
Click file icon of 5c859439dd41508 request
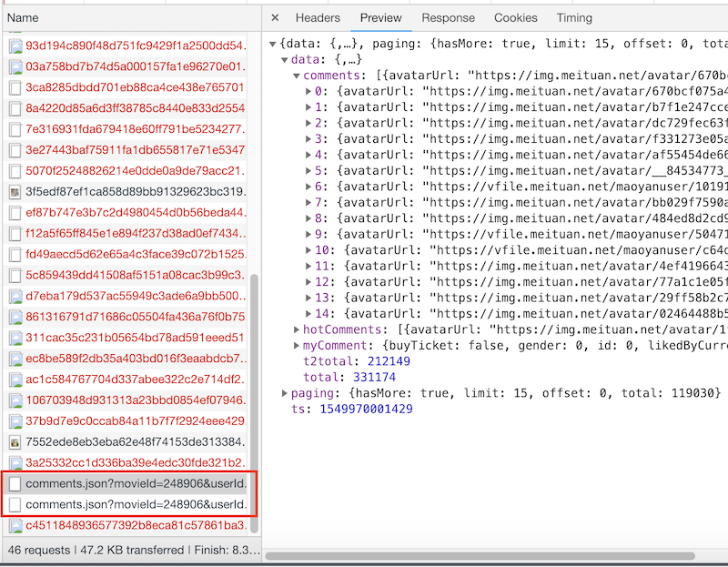[x=15, y=276]
